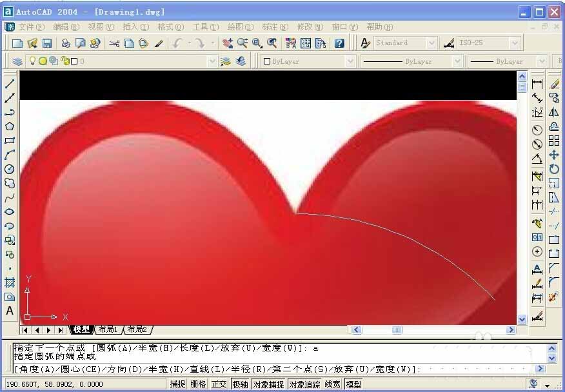565x392 pixels.
Task: Select the Move modify tool
Action: coord(554,155)
